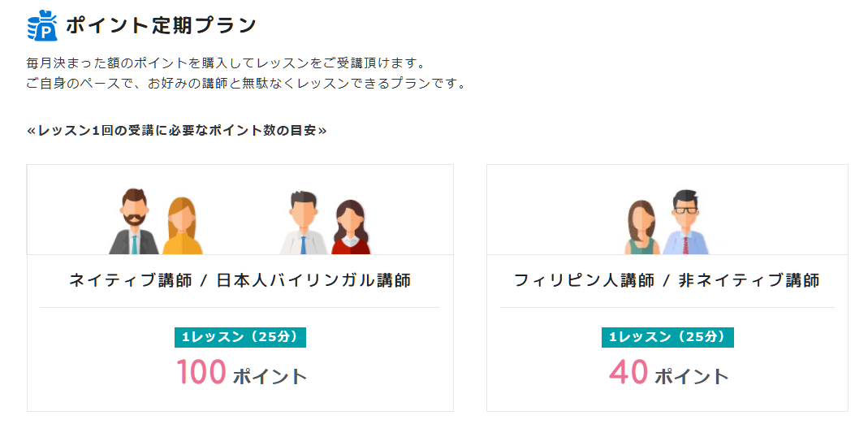Click the teal 1レッスン（25分） badge above 40 ポイント
868x424 pixels.
[x=667, y=337]
